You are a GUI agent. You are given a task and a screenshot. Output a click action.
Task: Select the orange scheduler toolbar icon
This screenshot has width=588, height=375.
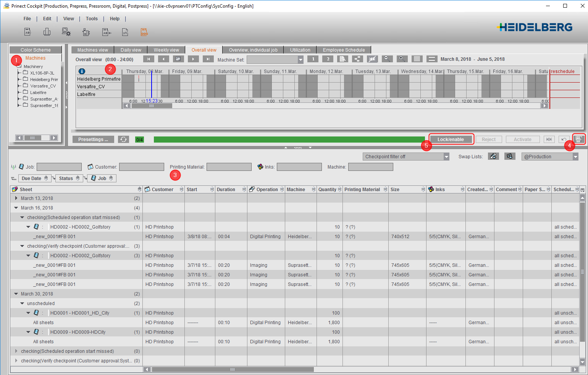click(x=144, y=32)
